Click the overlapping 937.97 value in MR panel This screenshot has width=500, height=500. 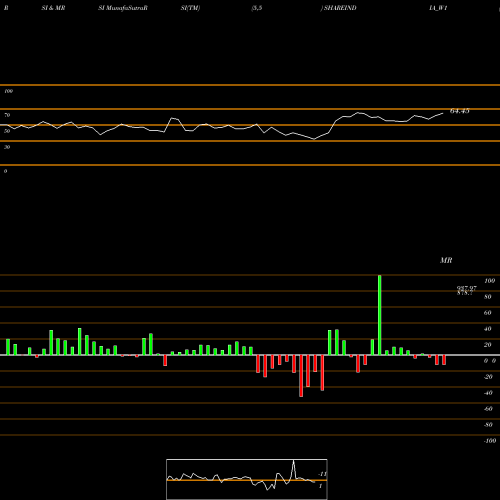(x=467, y=288)
